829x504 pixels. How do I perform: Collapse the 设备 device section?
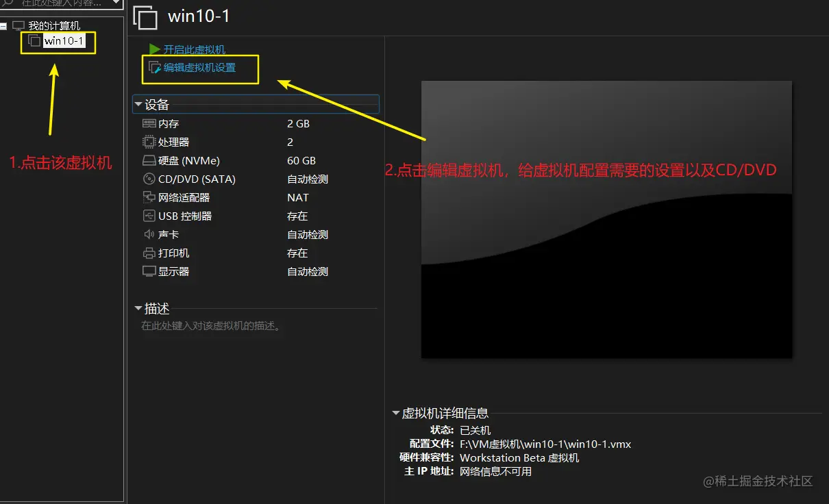tap(138, 104)
